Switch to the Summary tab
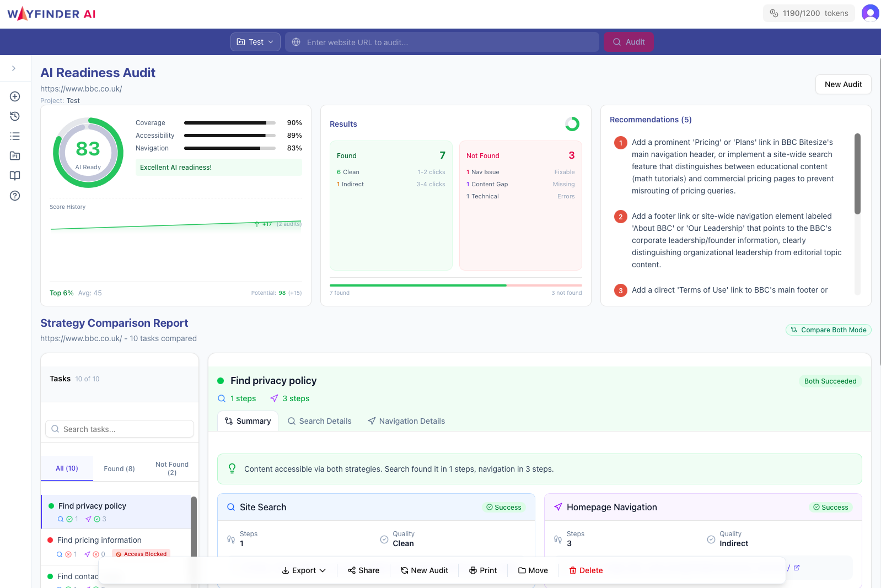The width and height of the screenshot is (881, 588). pyautogui.click(x=248, y=421)
